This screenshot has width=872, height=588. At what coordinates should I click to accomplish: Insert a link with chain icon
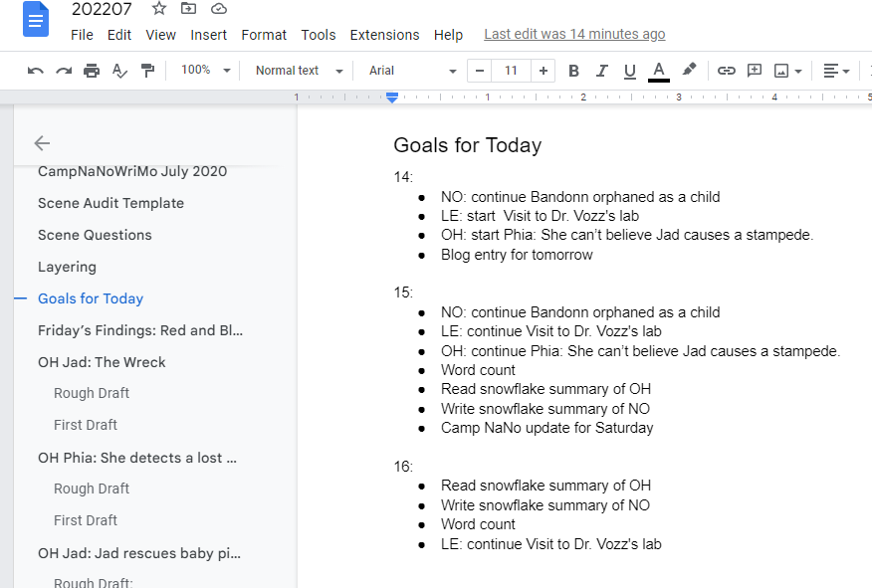pos(727,71)
